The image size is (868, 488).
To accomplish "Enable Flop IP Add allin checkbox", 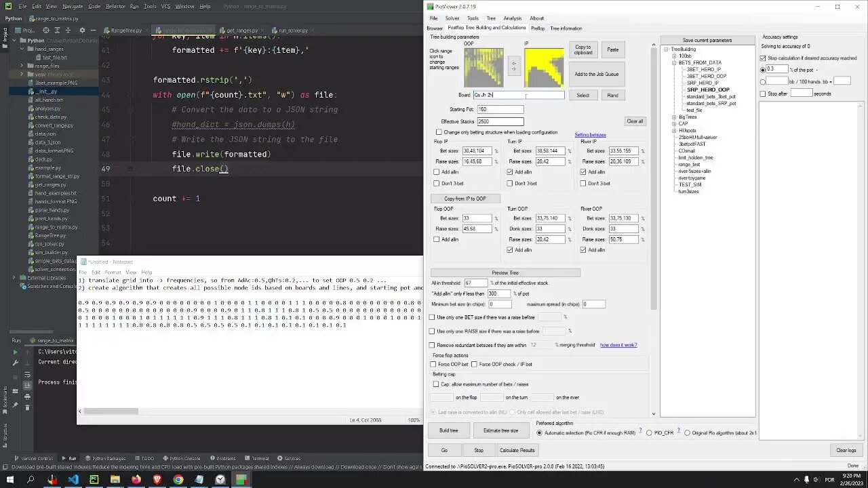I will [437, 172].
